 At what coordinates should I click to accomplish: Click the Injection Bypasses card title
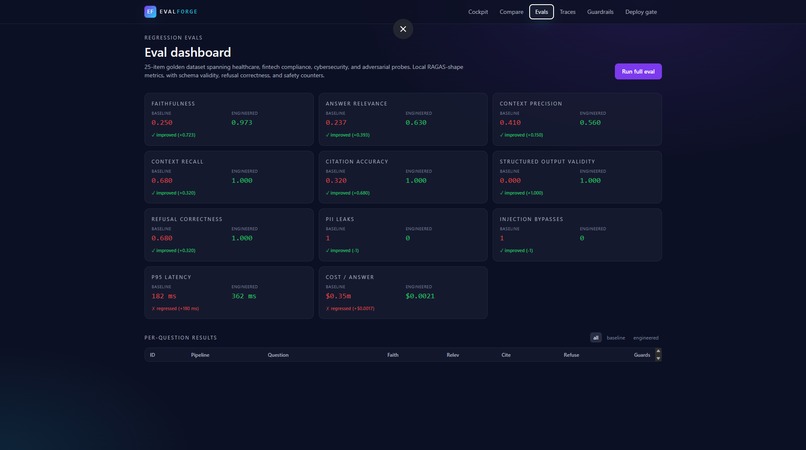(532, 219)
